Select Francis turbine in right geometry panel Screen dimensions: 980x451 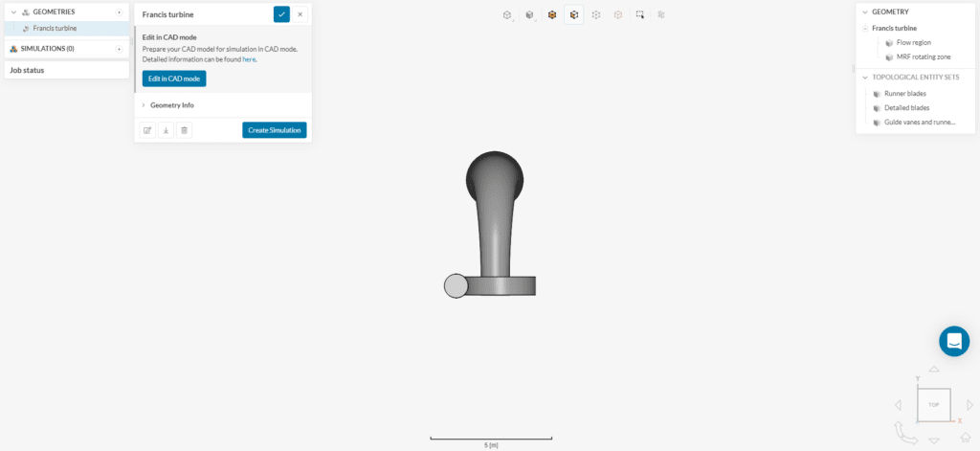[x=895, y=28]
